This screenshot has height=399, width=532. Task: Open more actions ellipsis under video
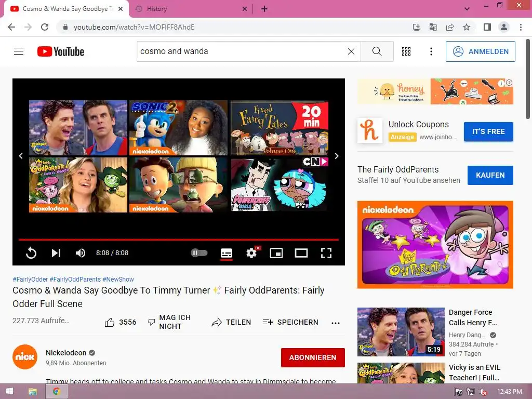coord(336,323)
